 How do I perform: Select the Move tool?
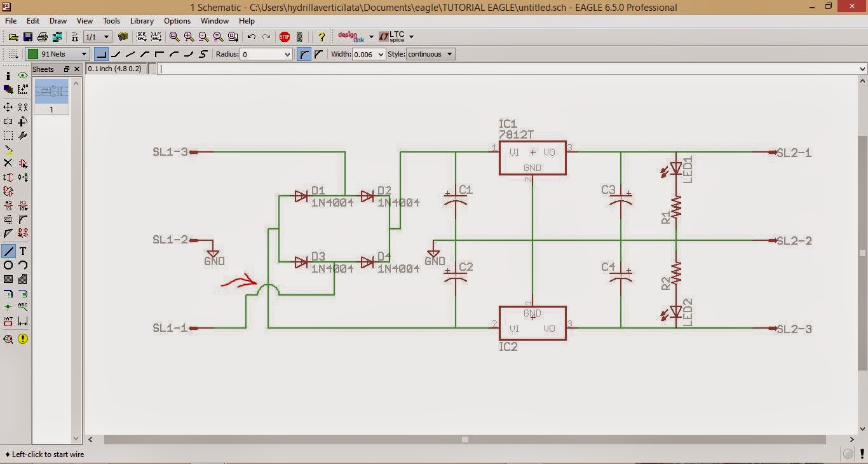8,107
